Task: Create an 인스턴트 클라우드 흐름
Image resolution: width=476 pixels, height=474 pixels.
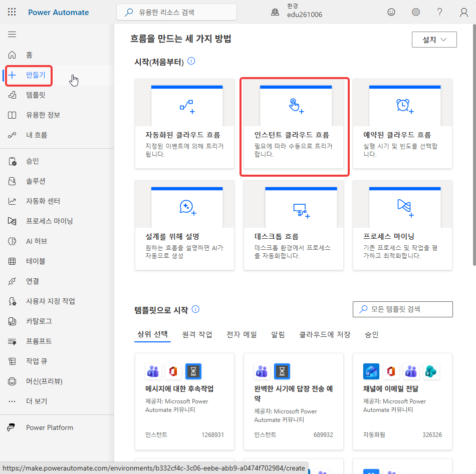Action: 294,124
